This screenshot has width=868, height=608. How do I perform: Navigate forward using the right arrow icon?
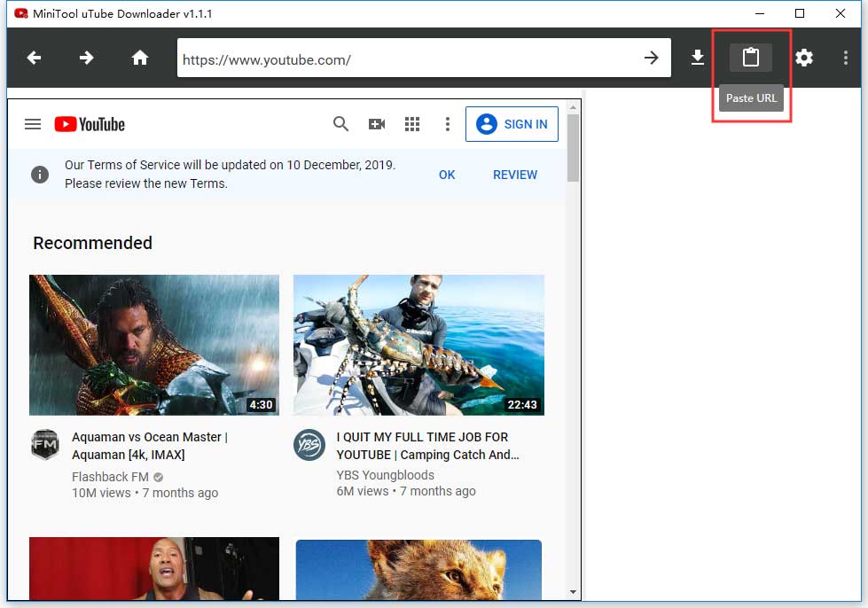pyautogui.click(x=86, y=57)
